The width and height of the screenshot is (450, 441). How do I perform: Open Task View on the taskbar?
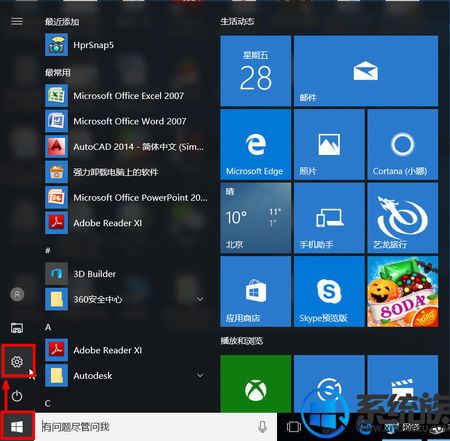pos(294,426)
